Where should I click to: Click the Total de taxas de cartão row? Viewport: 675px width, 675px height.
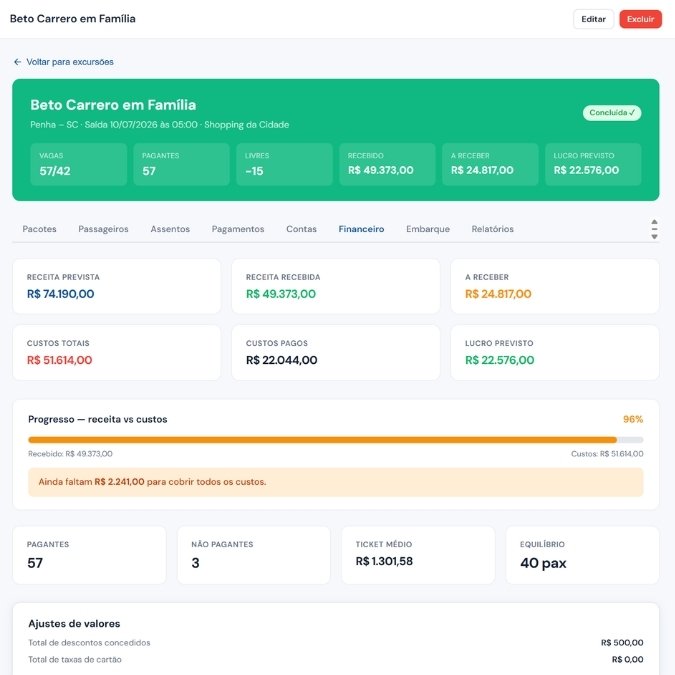(336, 660)
